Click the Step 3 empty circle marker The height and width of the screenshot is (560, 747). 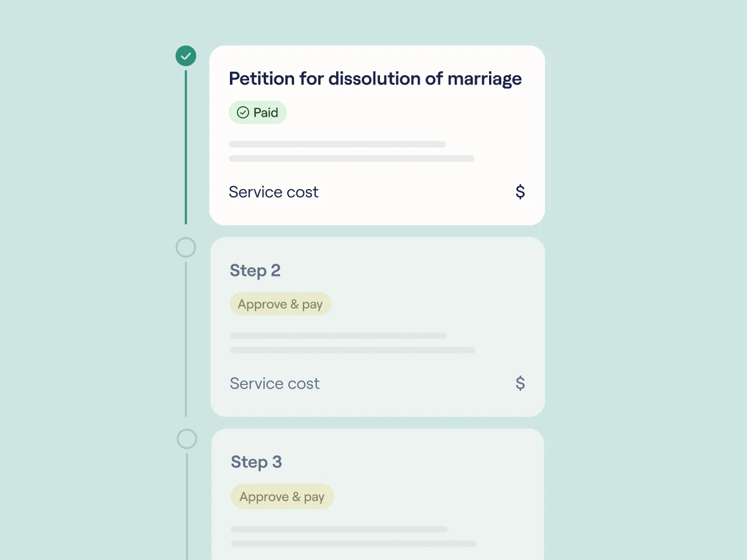(x=187, y=439)
